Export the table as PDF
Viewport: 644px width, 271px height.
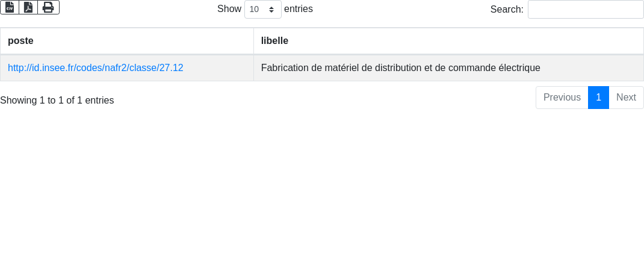click(x=28, y=7)
